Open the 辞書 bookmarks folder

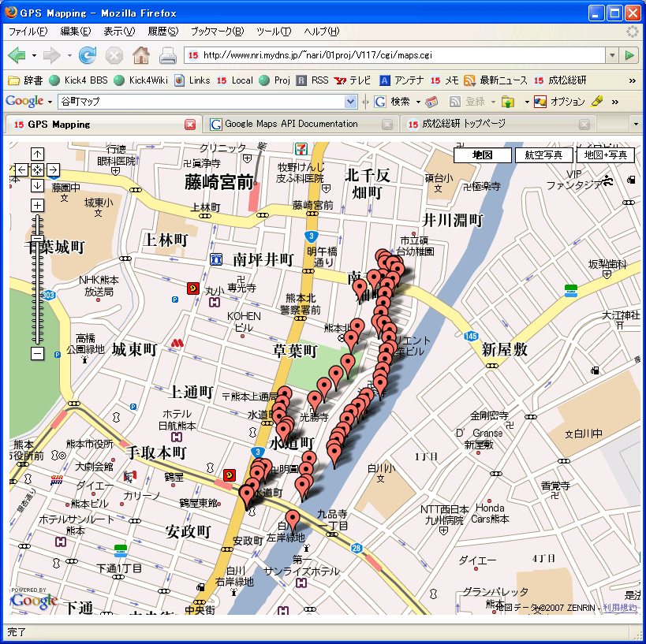coord(25,80)
